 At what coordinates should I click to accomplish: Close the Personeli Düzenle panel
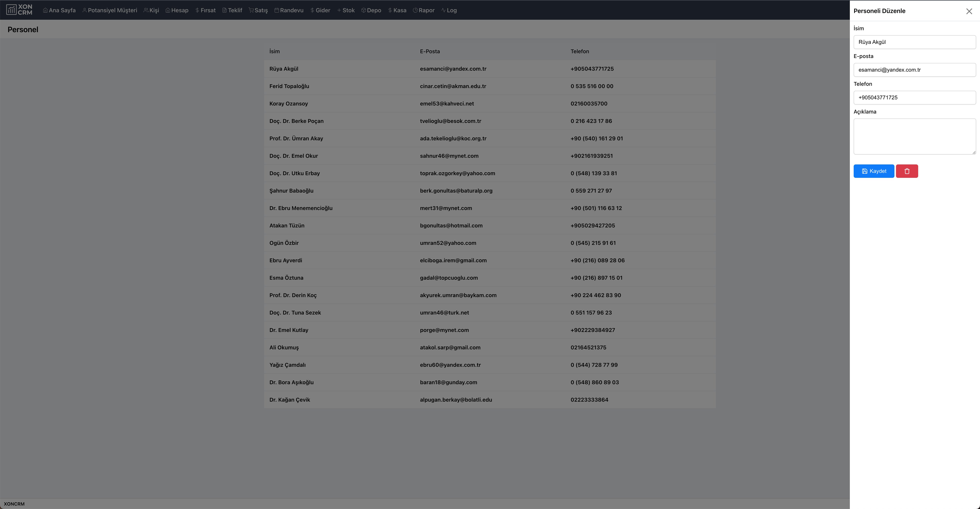pos(969,11)
